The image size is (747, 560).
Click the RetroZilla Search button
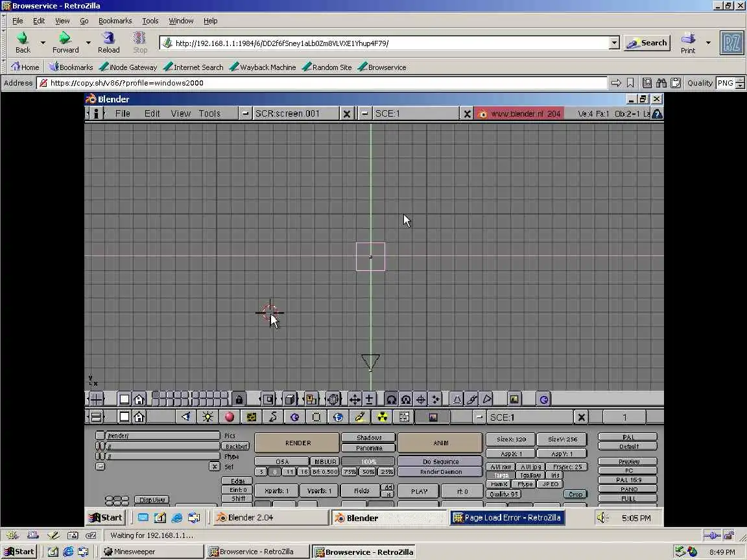(x=647, y=43)
